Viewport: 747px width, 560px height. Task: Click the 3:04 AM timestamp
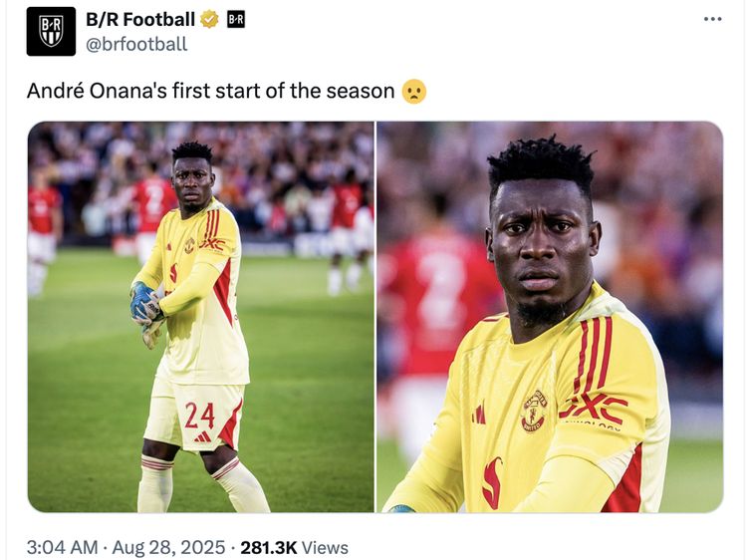point(62,548)
